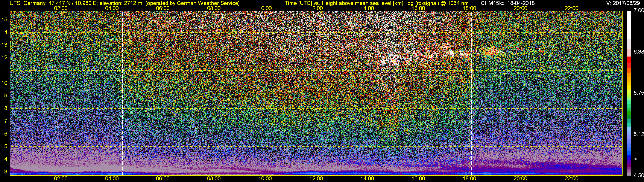Click the 6. km height axis label
Screen dimensions: 644x182
coord(6,134)
